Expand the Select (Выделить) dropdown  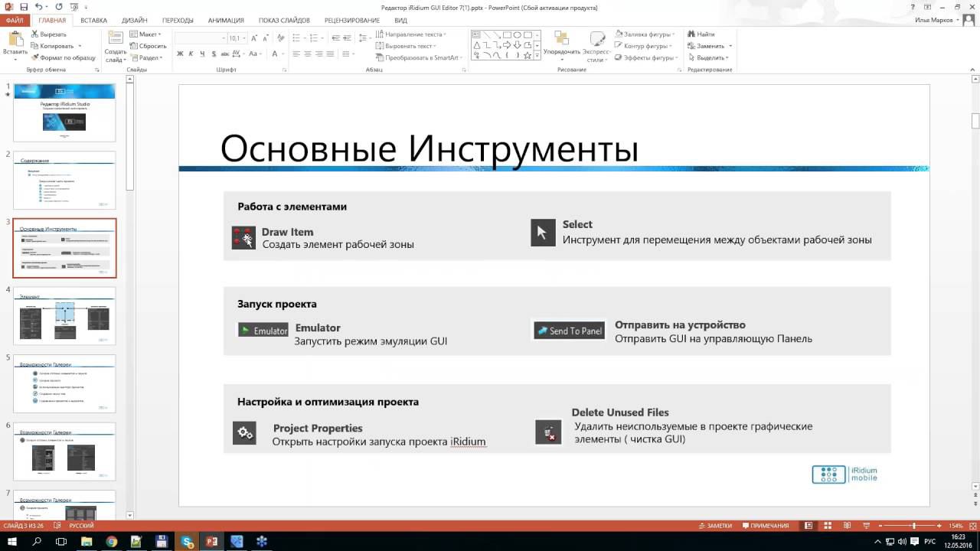click(708, 57)
